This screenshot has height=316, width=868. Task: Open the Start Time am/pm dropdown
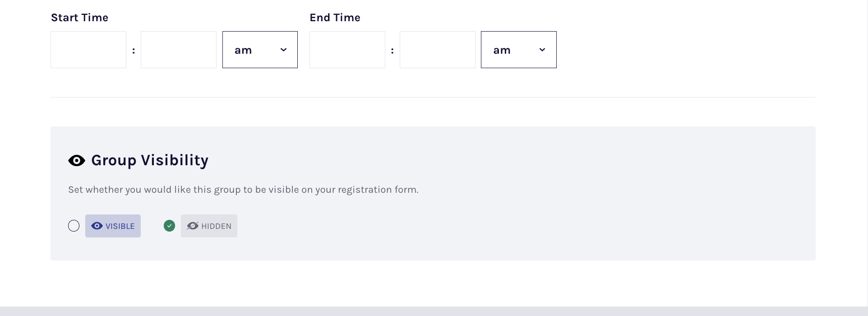click(x=260, y=50)
